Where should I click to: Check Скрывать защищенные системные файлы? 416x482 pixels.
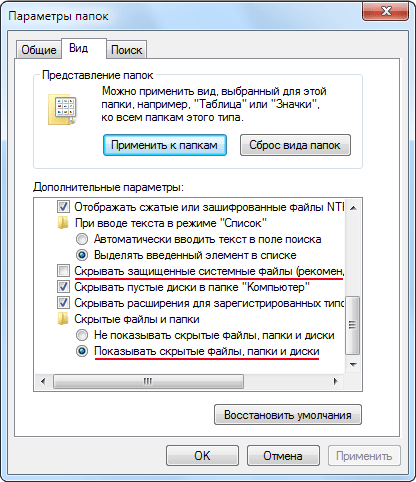(63, 271)
